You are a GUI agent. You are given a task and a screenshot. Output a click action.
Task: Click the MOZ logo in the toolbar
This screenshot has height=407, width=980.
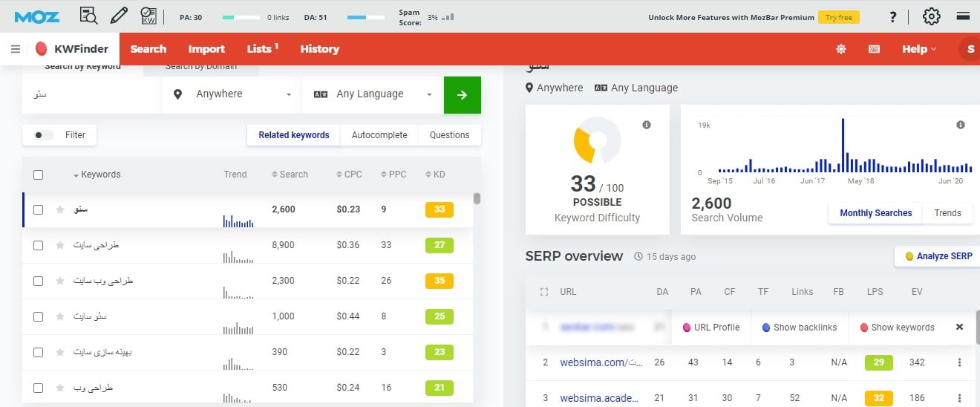pos(36,16)
